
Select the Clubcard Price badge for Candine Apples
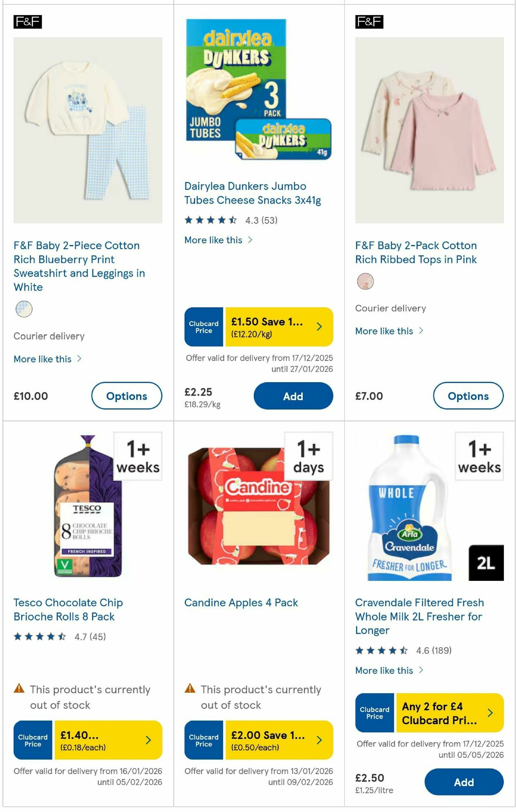point(203,740)
